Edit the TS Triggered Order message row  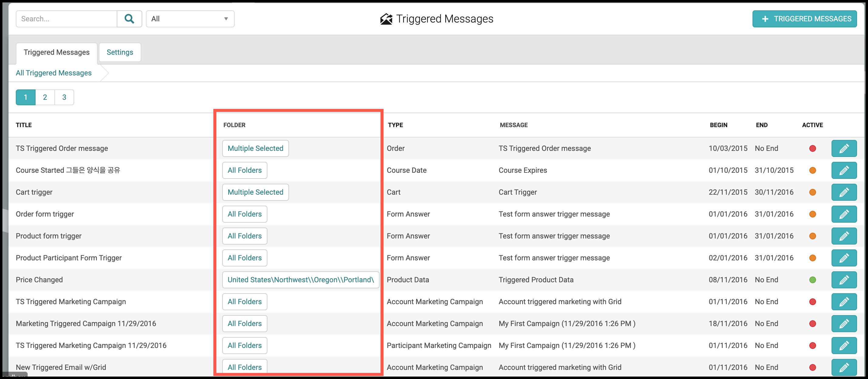(844, 148)
